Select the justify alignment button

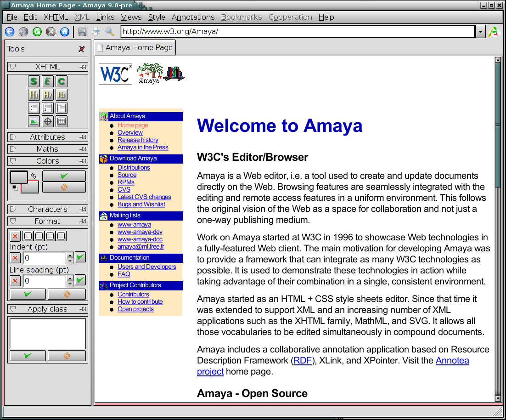61,236
